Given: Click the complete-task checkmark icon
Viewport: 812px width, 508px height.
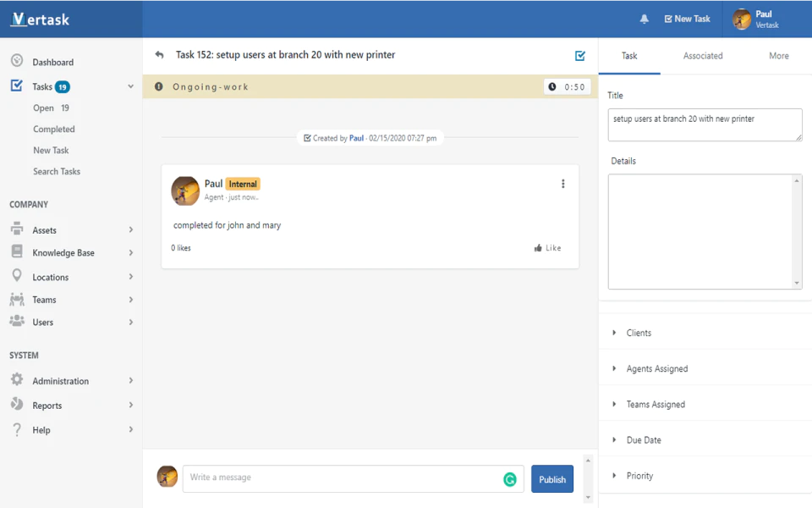Looking at the screenshot, I should coord(580,56).
